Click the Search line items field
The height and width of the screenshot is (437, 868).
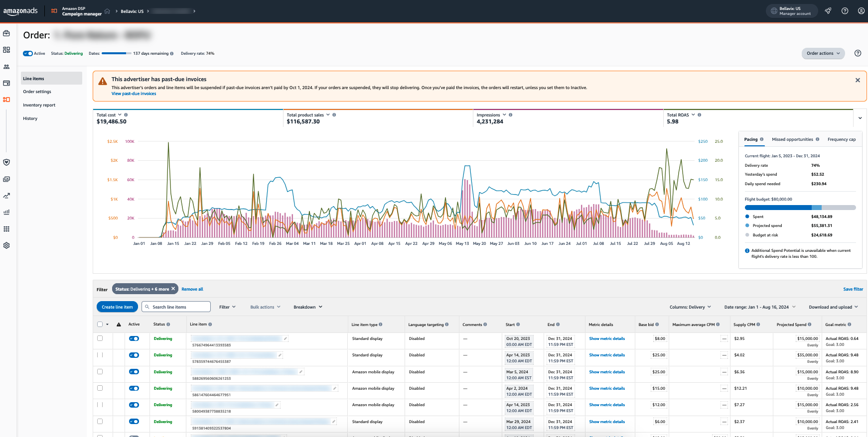pos(177,307)
